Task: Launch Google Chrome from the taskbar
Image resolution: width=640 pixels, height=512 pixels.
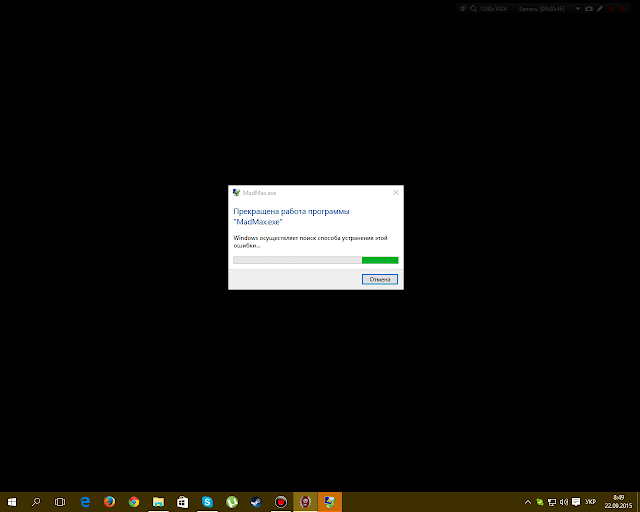Action: click(134, 502)
